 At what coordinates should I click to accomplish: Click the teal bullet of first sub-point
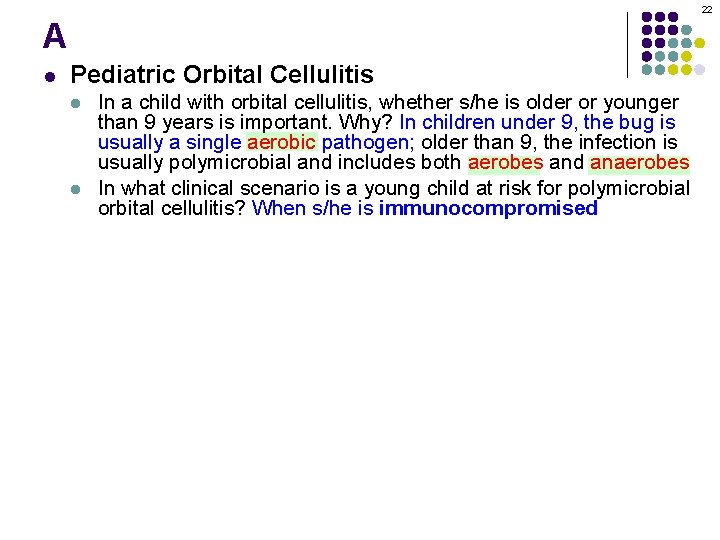click(76, 103)
